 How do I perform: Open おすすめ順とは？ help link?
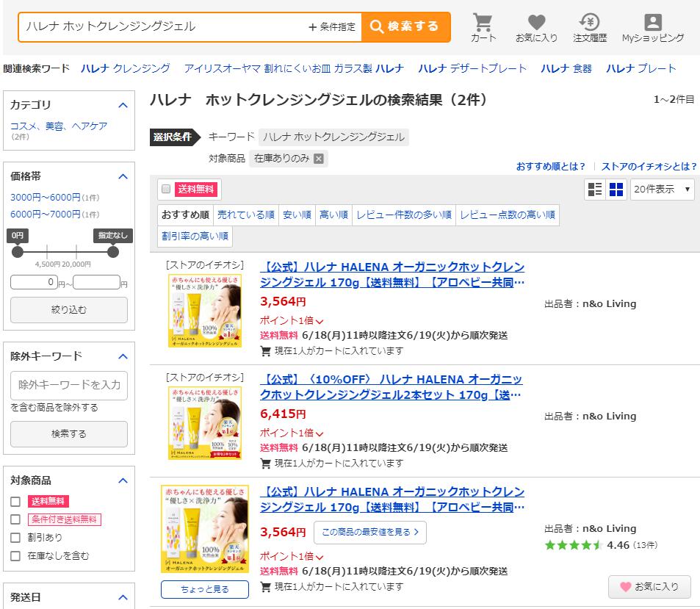point(550,167)
